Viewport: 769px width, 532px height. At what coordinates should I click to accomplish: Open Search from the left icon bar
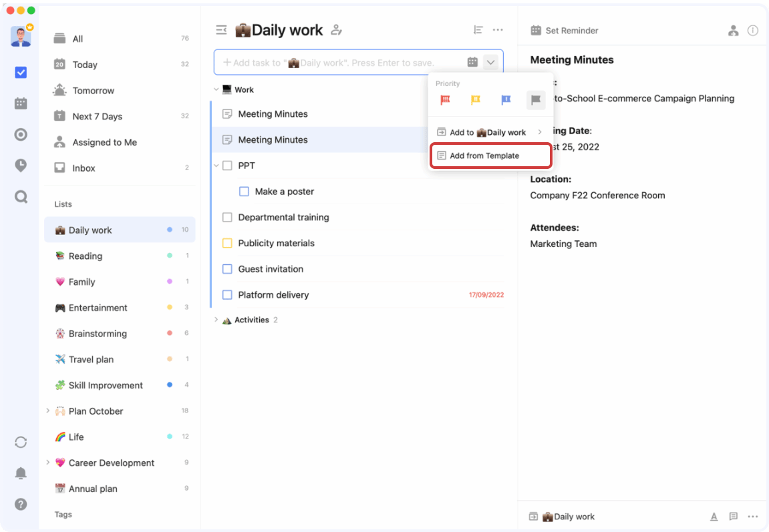(21, 196)
